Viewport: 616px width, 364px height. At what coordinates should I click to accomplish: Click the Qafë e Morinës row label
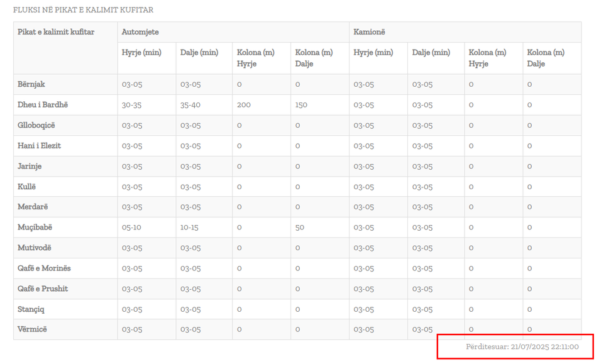coord(44,268)
